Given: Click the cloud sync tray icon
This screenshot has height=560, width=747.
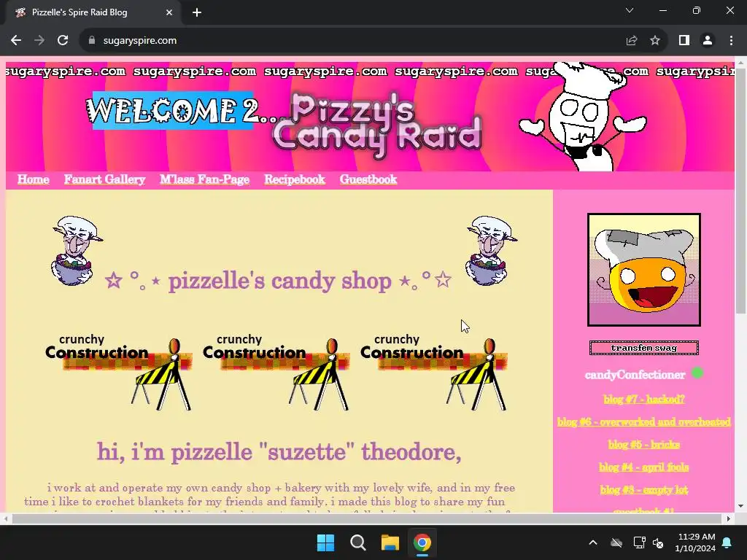Looking at the screenshot, I should (x=616, y=542).
